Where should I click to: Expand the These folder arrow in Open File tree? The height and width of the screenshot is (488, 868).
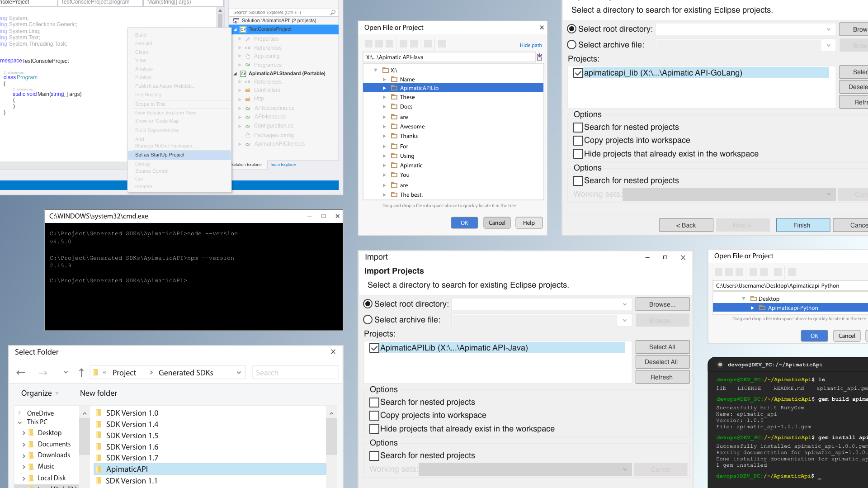coord(384,97)
